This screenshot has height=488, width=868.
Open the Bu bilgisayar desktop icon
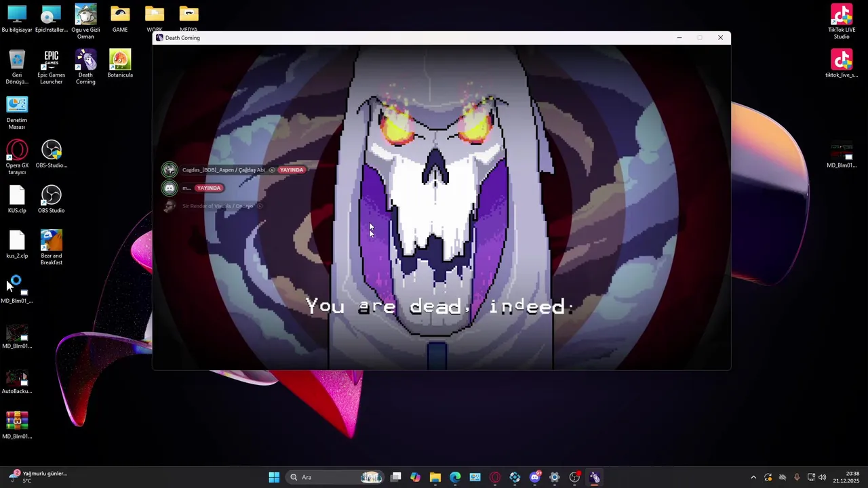click(x=17, y=19)
